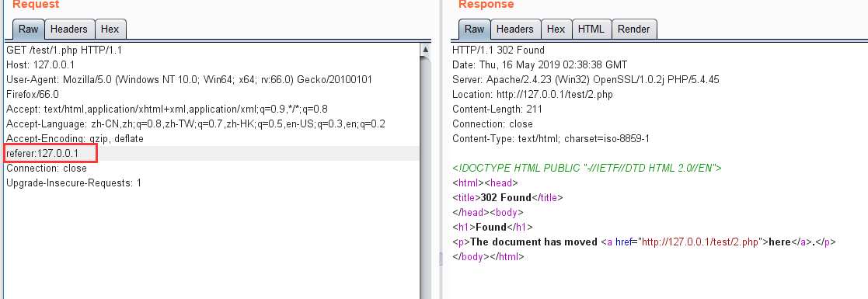Click the document has moved paragraph line
868x299 pixels.
(x=643, y=242)
